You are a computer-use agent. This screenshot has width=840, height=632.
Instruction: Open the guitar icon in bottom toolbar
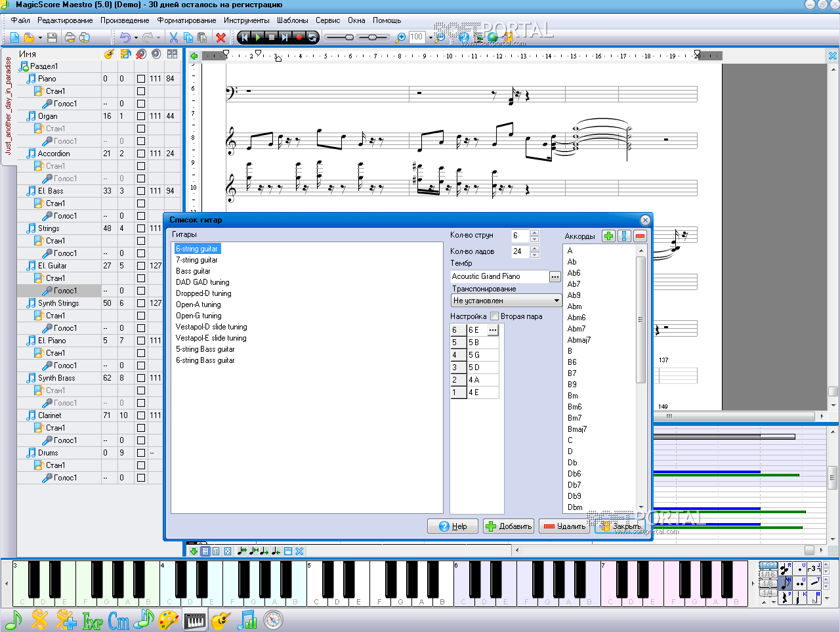tap(220, 620)
